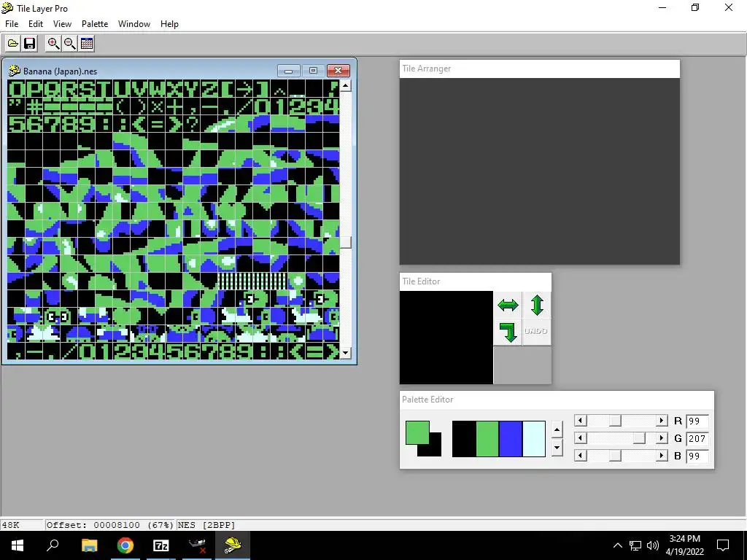Image resolution: width=747 pixels, height=560 pixels.
Task: Click the R value field showing 99
Action: click(697, 421)
